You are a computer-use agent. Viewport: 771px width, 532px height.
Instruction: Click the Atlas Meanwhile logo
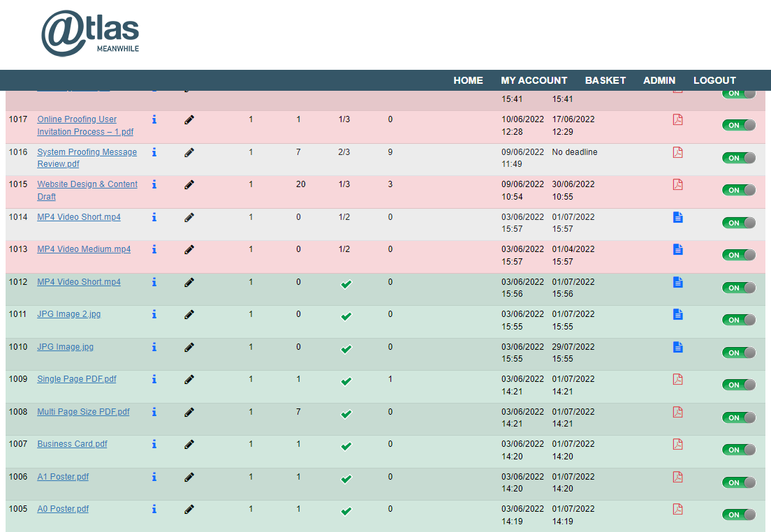pyautogui.click(x=91, y=34)
